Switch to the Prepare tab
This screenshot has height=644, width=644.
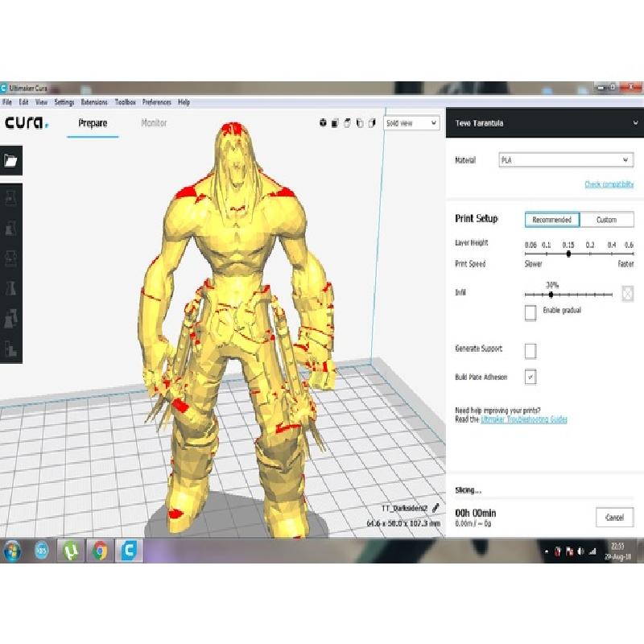(x=93, y=123)
